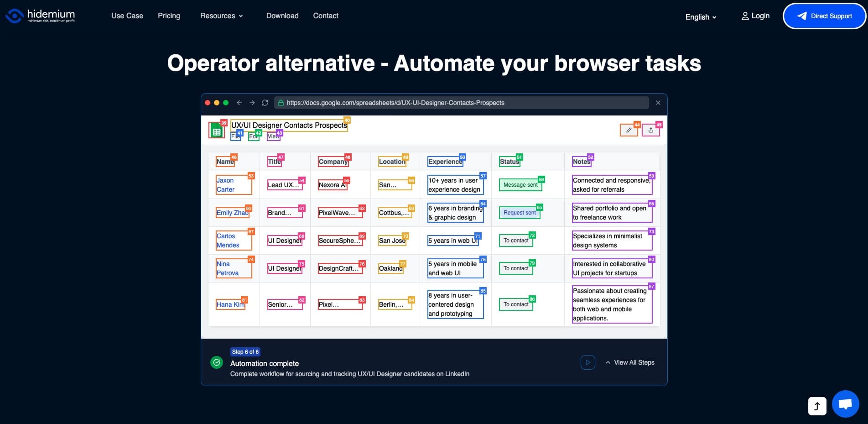This screenshot has height=424, width=868.
Task: Expand the Resources dropdown menu
Action: point(221,16)
